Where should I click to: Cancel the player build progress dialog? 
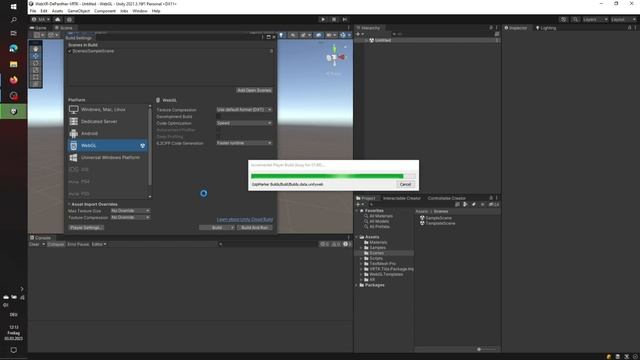click(405, 184)
